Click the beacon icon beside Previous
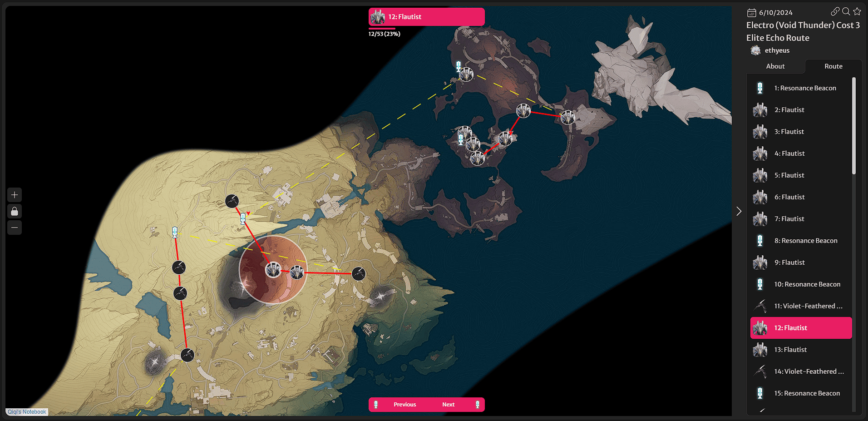The height and width of the screenshot is (421, 868). 376,405
